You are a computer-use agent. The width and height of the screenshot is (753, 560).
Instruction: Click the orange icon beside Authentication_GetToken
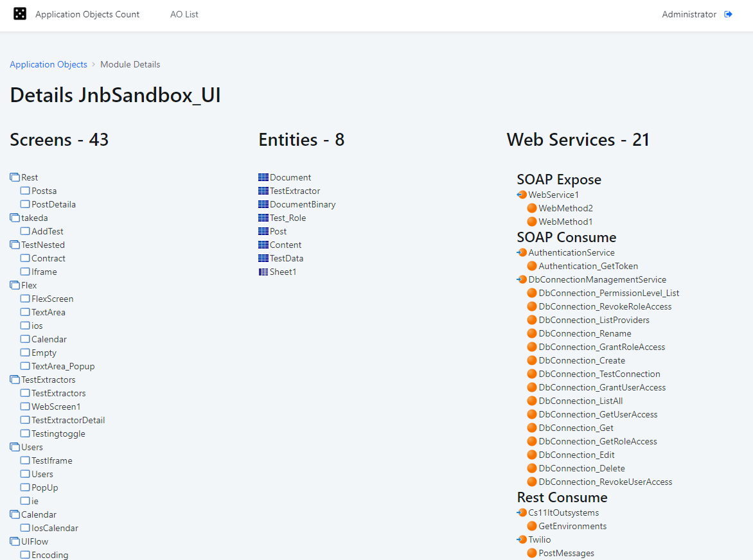tap(532, 266)
